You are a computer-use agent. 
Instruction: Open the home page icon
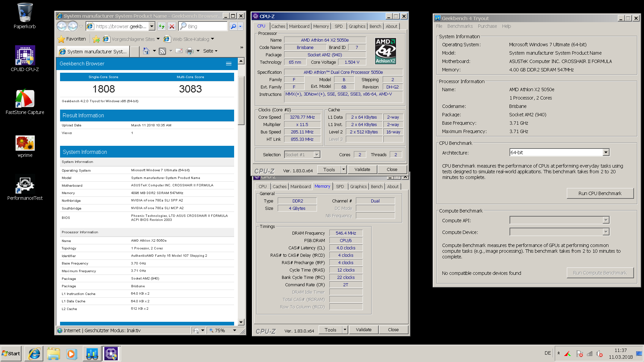point(146,51)
